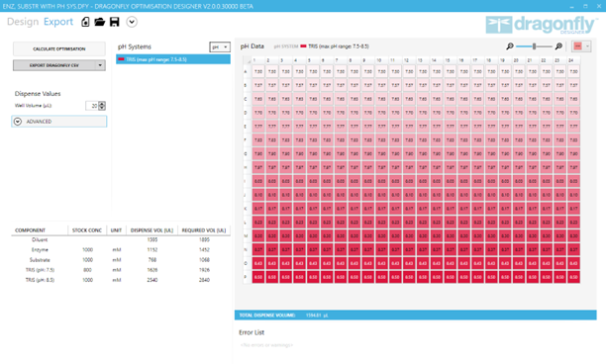
Task: Click well A24 in the pH plate
Action: [573, 72]
